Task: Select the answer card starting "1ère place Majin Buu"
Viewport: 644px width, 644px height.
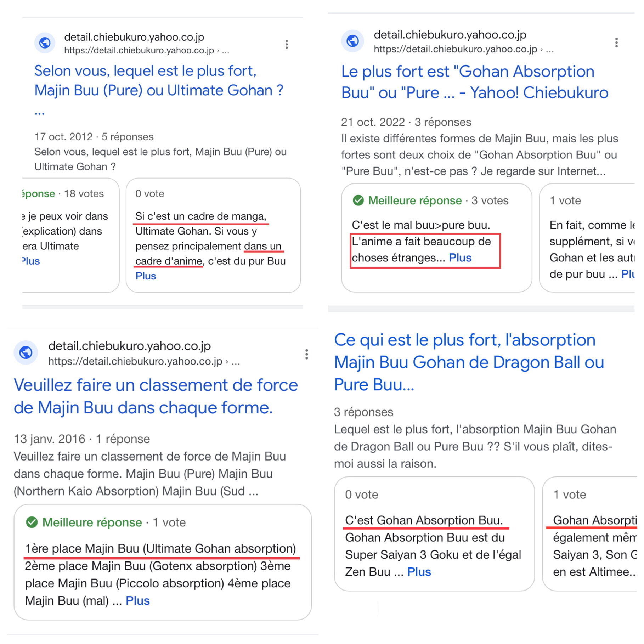Action: click(x=163, y=562)
